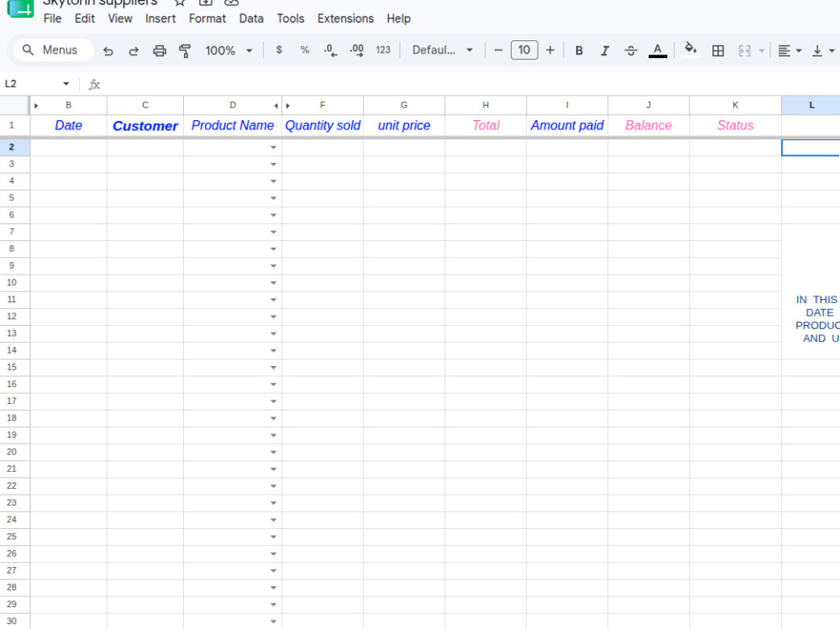Open Product Name dropdown in row 20
Screen dimensions: 840x629
pyautogui.click(x=273, y=452)
